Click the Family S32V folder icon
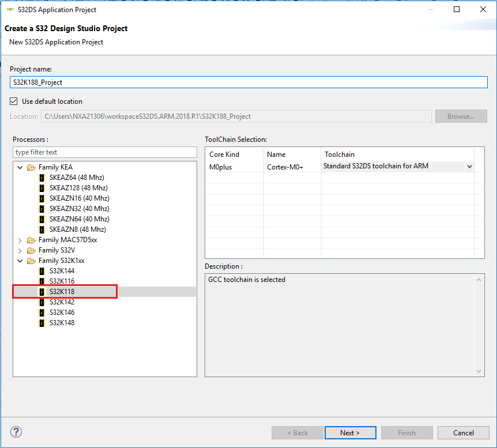Viewport: 497px width, 448px height. pyautogui.click(x=31, y=250)
